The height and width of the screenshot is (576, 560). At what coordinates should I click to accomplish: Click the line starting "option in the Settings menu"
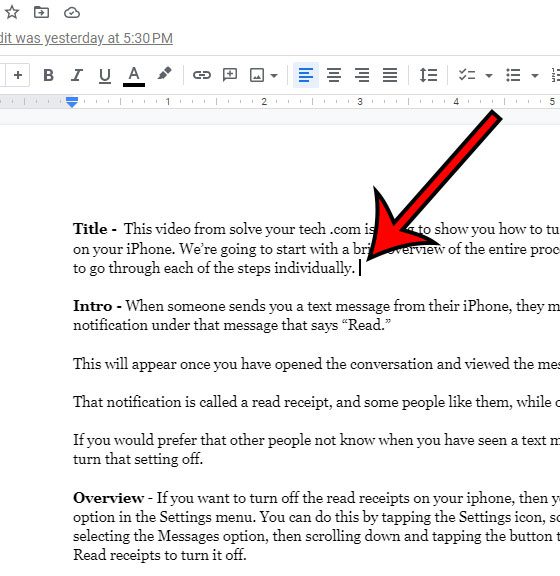316,517
